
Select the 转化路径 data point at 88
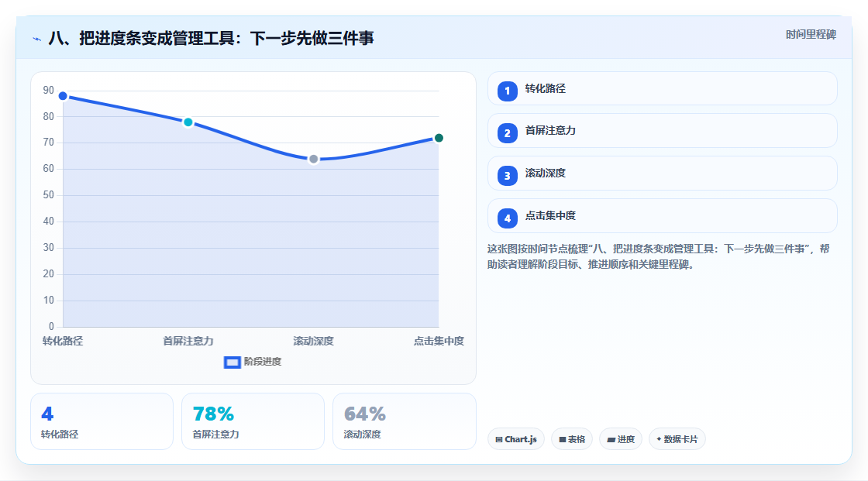pyautogui.click(x=63, y=96)
